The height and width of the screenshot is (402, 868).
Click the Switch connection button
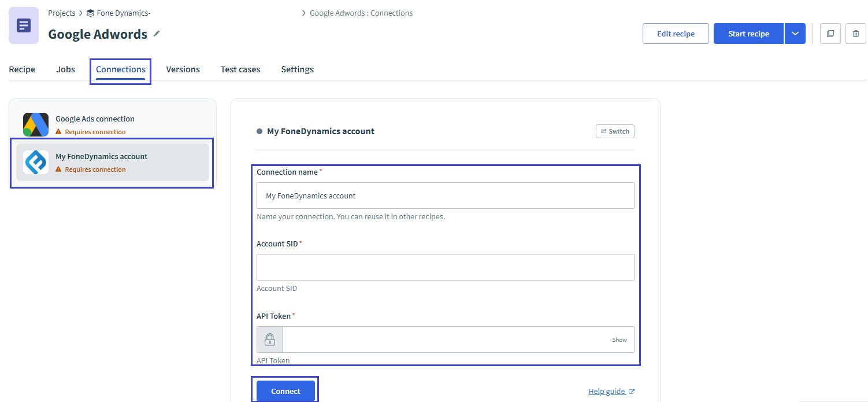pos(615,131)
